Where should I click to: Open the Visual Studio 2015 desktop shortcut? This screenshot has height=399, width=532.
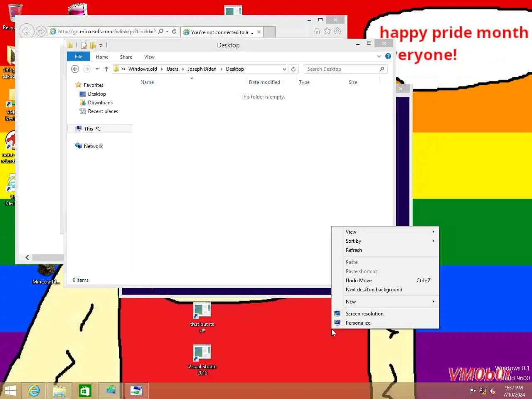pos(202,360)
